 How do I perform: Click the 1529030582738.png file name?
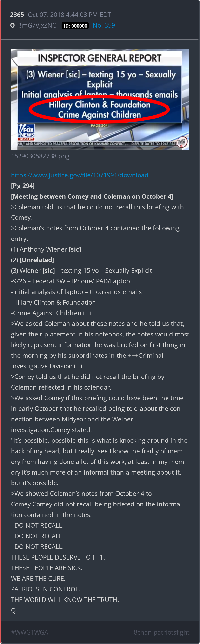coord(40,156)
